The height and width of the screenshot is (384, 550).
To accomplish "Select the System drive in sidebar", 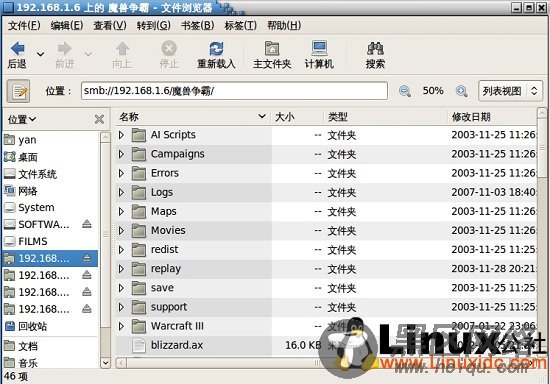I will coord(50,208).
